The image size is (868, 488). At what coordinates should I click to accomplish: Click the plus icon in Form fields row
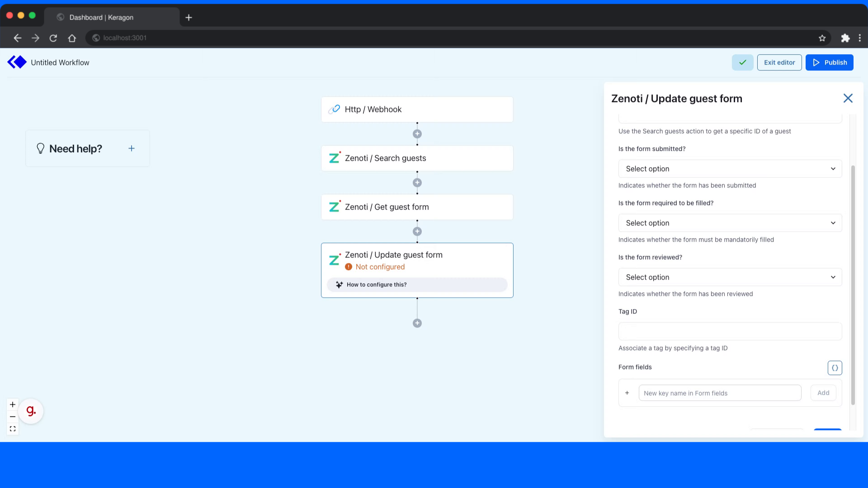coord(627,393)
